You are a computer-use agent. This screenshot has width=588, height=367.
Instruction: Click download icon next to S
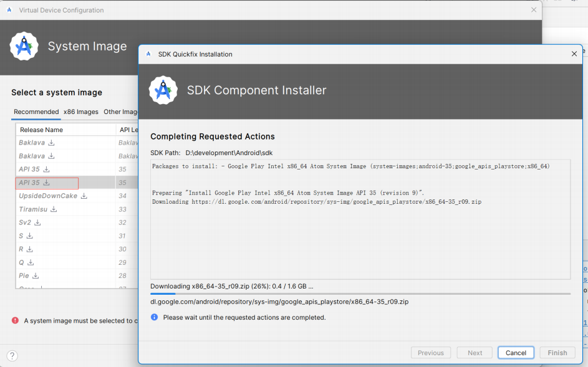[x=30, y=236]
